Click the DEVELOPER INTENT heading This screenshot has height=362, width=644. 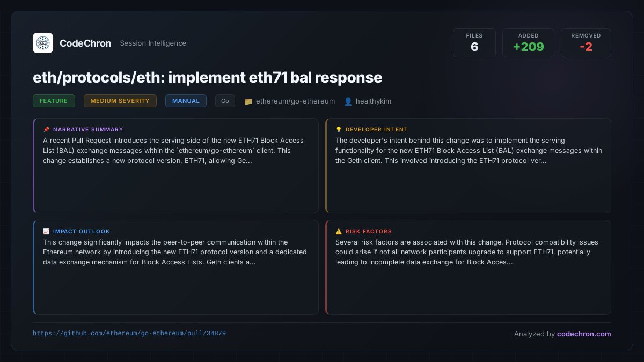377,129
